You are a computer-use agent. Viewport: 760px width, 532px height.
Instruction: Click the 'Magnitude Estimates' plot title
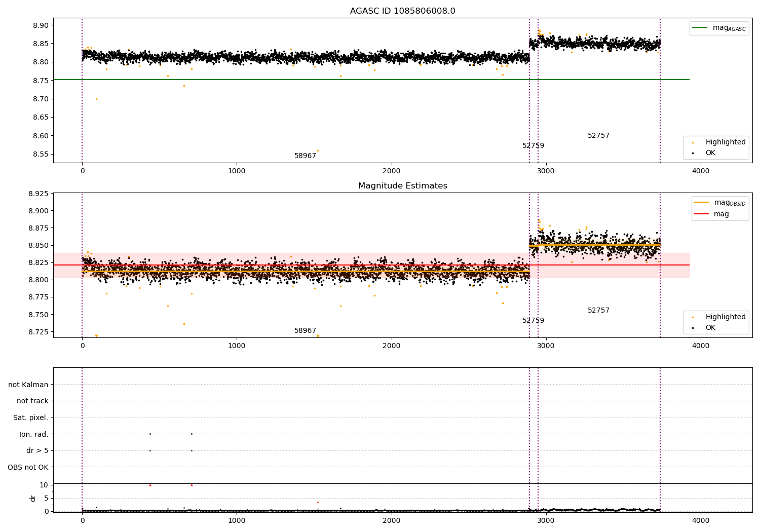[402, 186]
